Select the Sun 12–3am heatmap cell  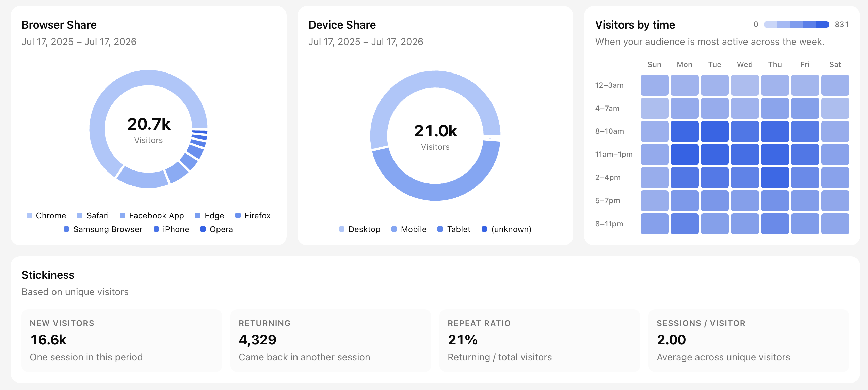coord(655,85)
